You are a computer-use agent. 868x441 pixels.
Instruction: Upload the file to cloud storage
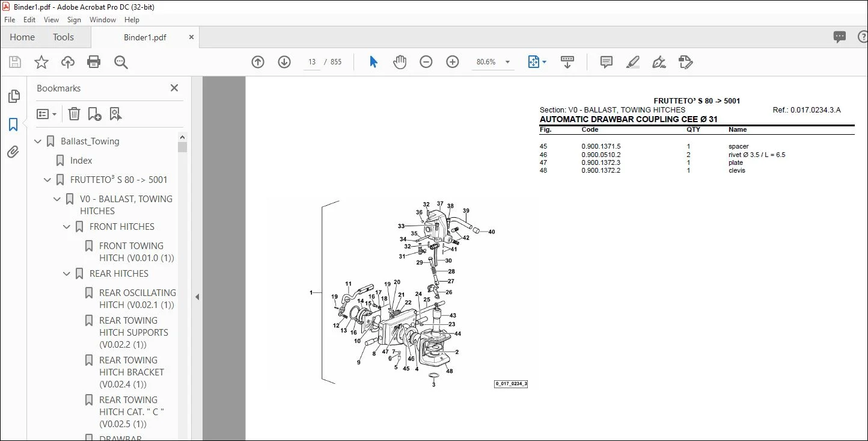(68, 62)
